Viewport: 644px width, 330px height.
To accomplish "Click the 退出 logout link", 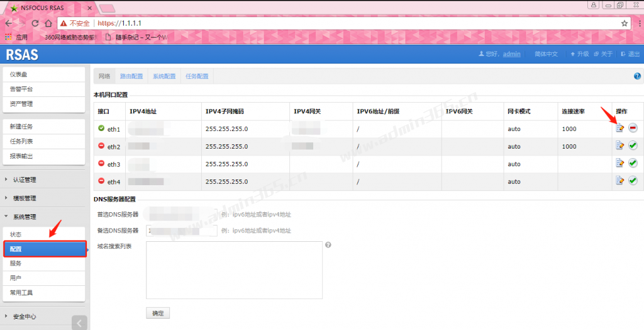I will point(630,54).
